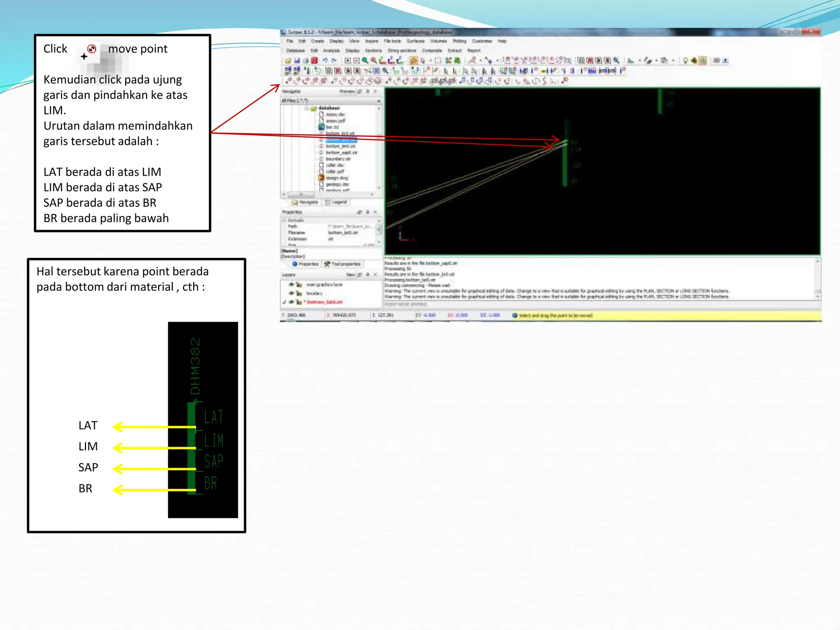Switch to the Legend tab
This screenshot has height=630, width=840.
[336, 202]
